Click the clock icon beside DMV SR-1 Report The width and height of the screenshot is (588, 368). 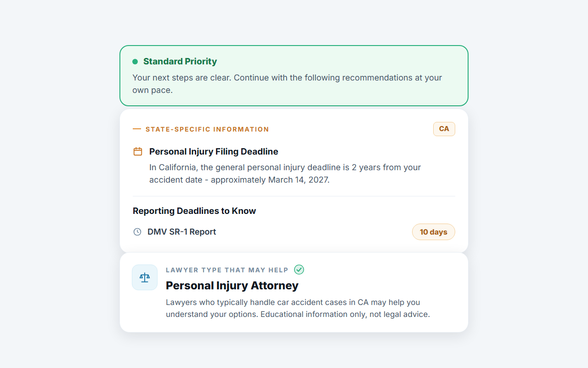[x=137, y=232]
